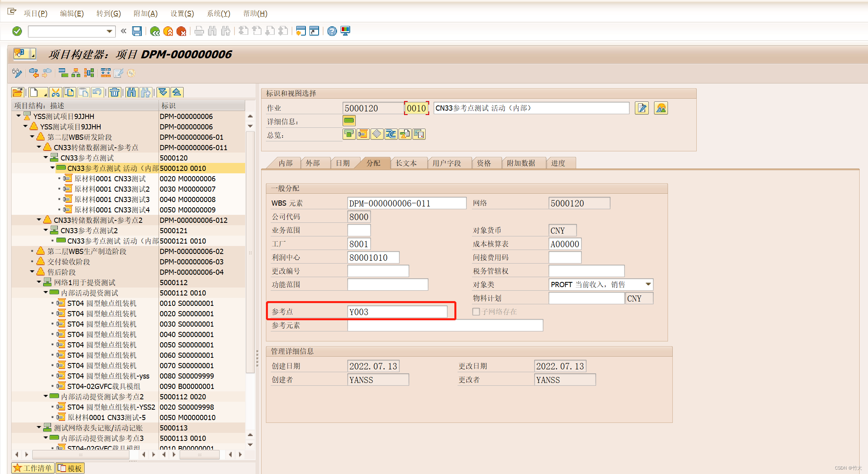The height and width of the screenshot is (474, 868).
Task: Open the command field dropdown arrow
Action: pos(109,31)
